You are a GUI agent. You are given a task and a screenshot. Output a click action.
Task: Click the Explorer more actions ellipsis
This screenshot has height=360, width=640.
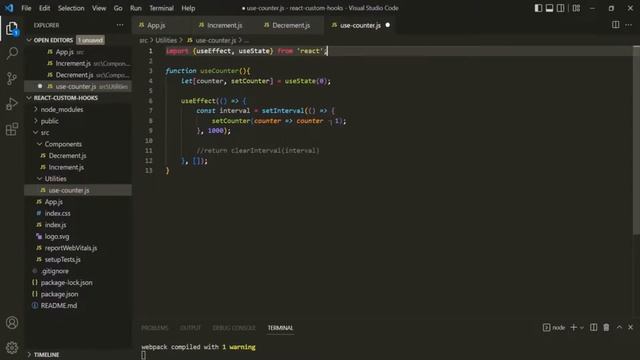pos(120,25)
